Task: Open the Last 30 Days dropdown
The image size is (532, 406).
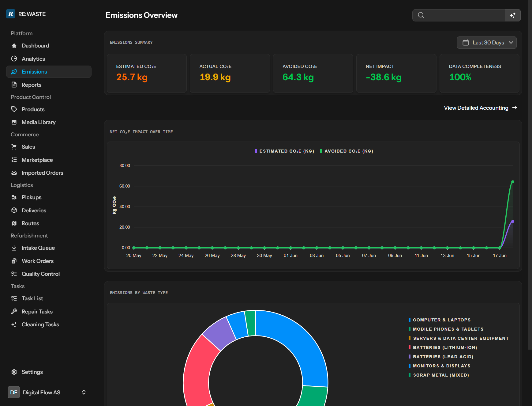Action: [487, 43]
